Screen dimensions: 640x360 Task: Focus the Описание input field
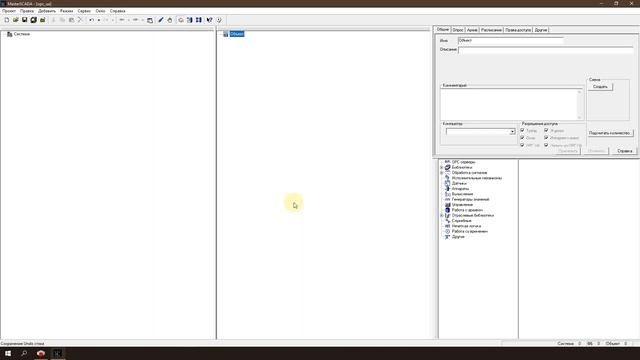[x=546, y=49]
